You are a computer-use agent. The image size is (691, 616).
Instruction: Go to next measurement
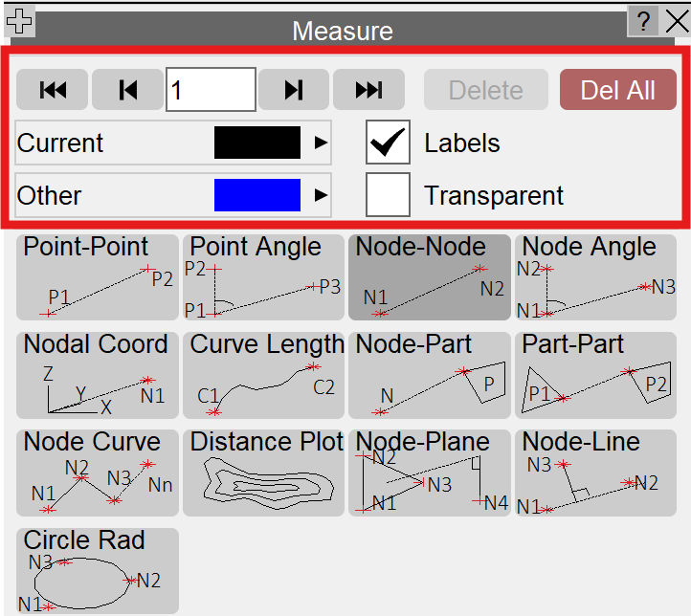coord(294,89)
